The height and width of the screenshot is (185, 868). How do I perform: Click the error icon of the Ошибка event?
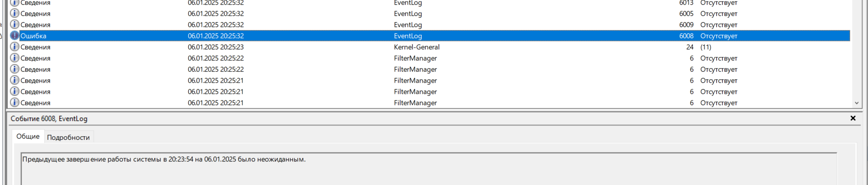pos(15,36)
